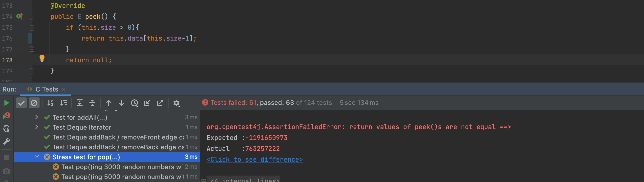This screenshot has width=644, height=182.
Task: Click Rerun Failed Tests icon
Action: 6,116
